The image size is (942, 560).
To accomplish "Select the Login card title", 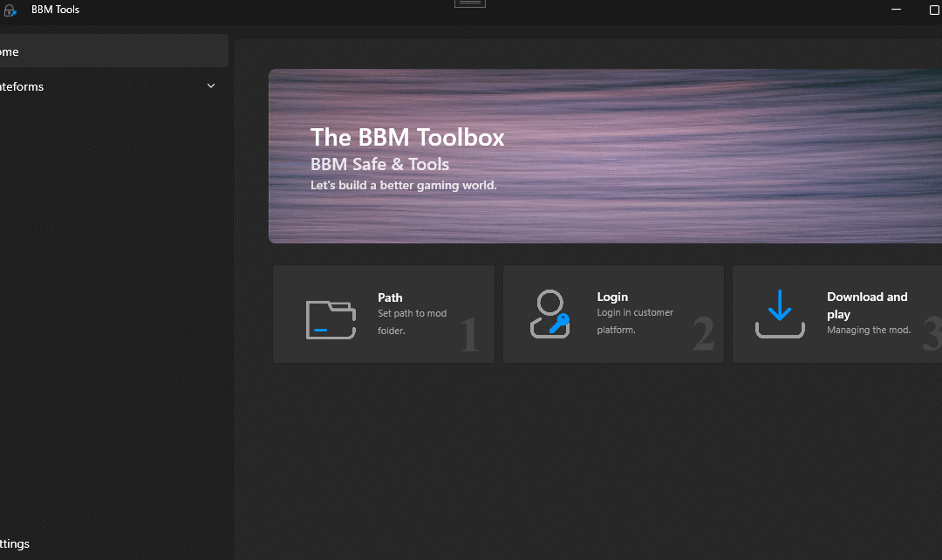I will (612, 297).
